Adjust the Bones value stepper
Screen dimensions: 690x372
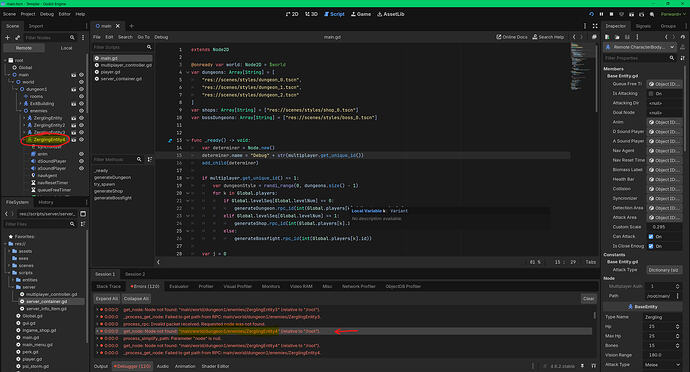tap(677, 345)
